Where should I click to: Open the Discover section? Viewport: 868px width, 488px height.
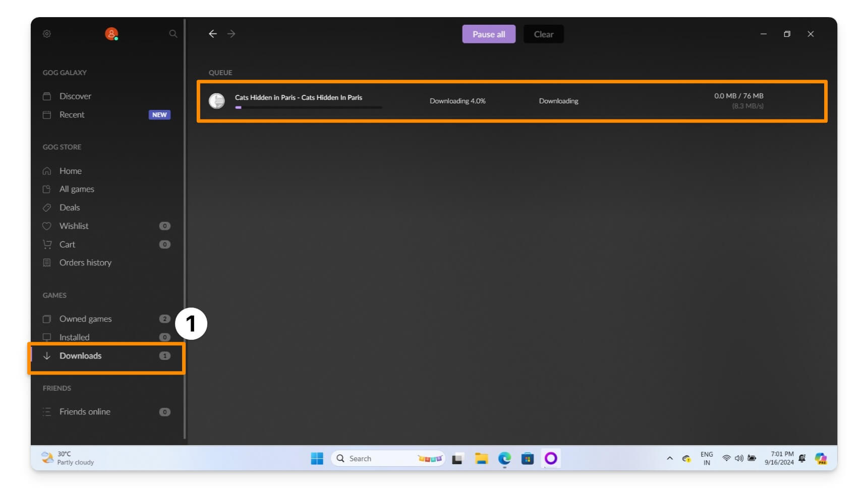pos(75,96)
